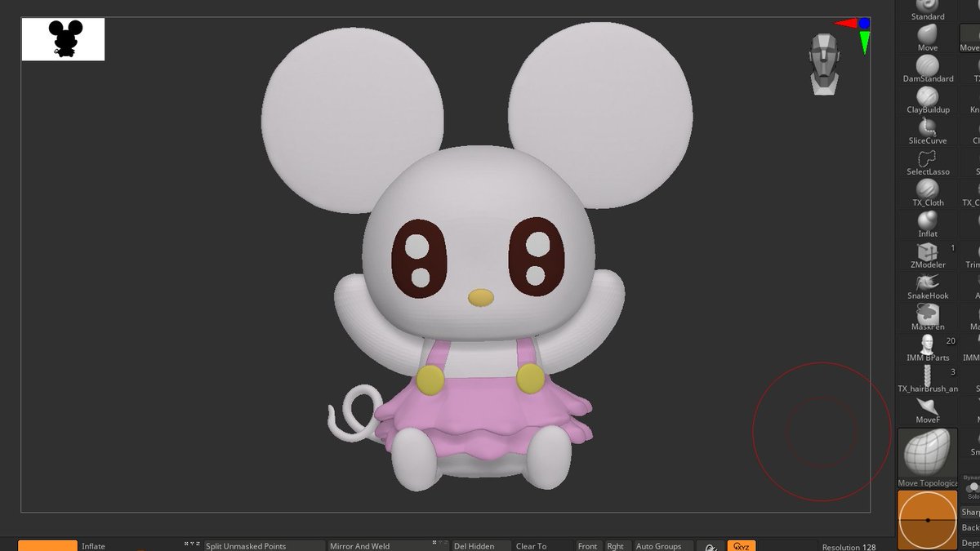The width and height of the screenshot is (980, 551).
Task: Select the SnakeHook brush
Action: pyautogui.click(x=927, y=286)
